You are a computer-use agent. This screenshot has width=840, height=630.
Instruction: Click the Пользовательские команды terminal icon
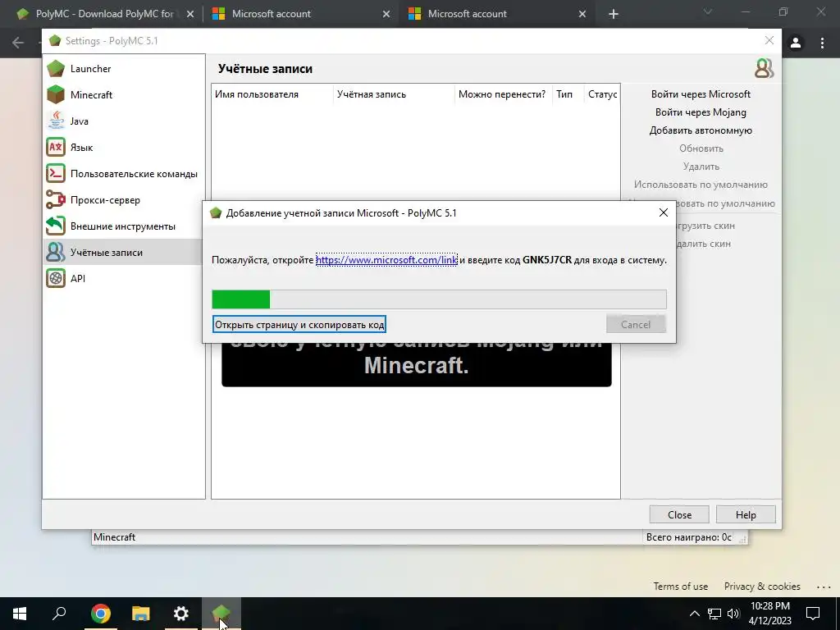pos(56,174)
